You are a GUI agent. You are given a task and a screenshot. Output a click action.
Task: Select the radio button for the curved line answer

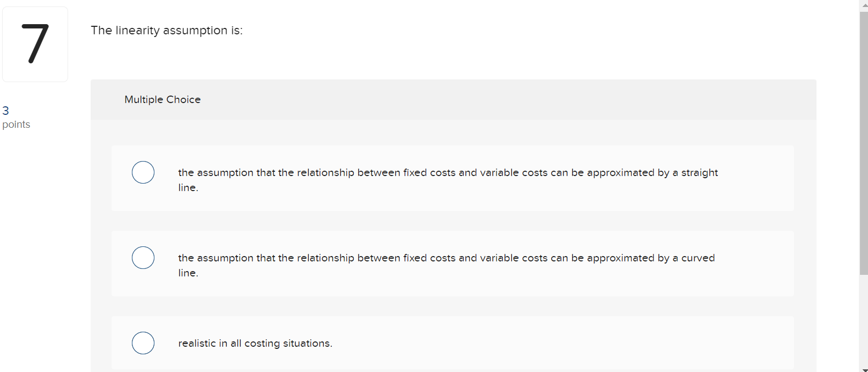click(x=143, y=258)
